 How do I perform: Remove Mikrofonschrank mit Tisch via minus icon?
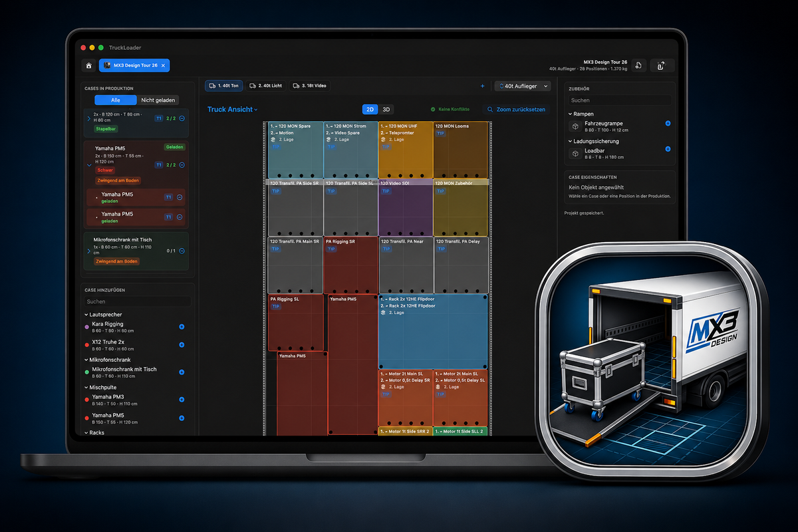[182, 251]
